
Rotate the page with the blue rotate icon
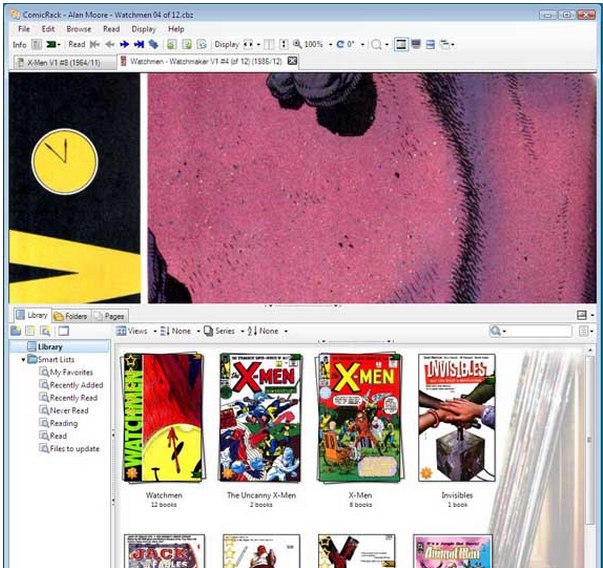click(x=340, y=45)
